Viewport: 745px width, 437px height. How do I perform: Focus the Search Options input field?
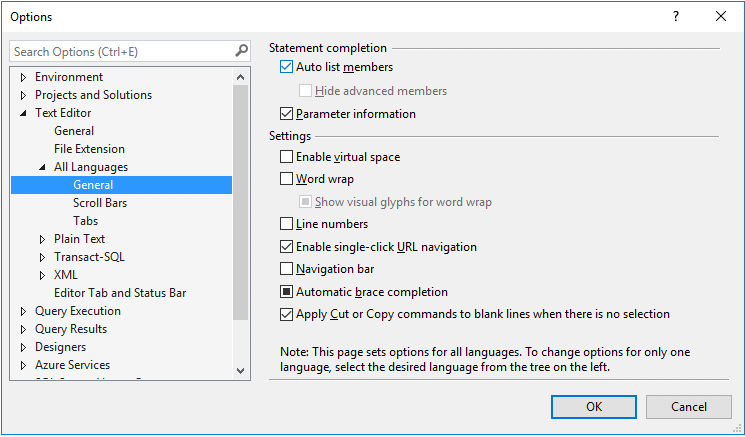click(x=120, y=51)
